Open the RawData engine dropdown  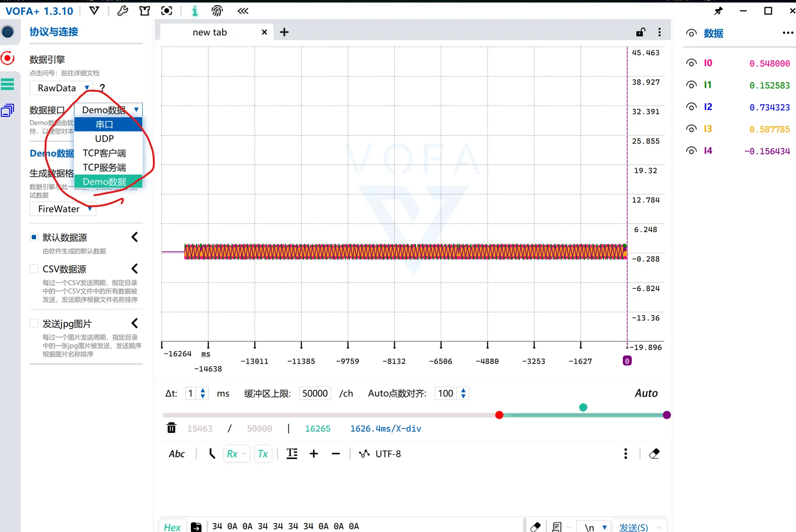(61, 88)
